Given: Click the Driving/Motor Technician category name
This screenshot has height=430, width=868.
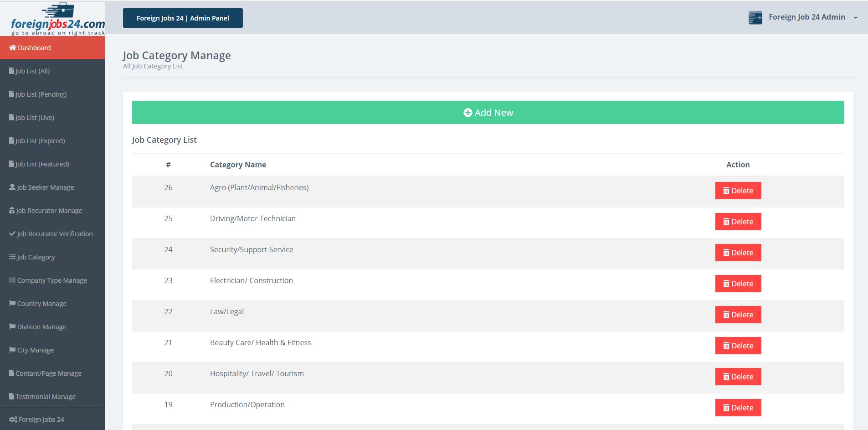Looking at the screenshot, I should [x=253, y=218].
